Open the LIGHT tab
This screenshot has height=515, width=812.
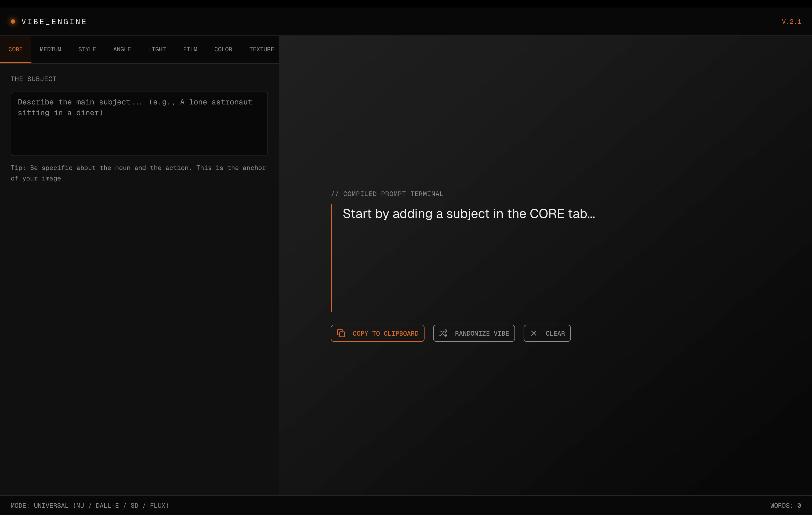click(x=157, y=49)
